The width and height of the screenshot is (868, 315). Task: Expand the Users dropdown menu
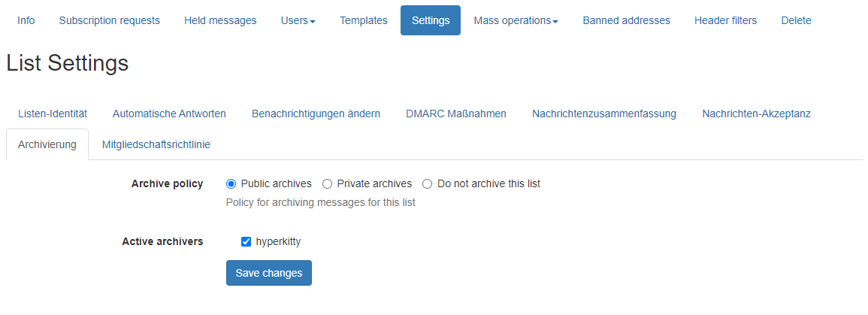pyautogui.click(x=298, y=20)
